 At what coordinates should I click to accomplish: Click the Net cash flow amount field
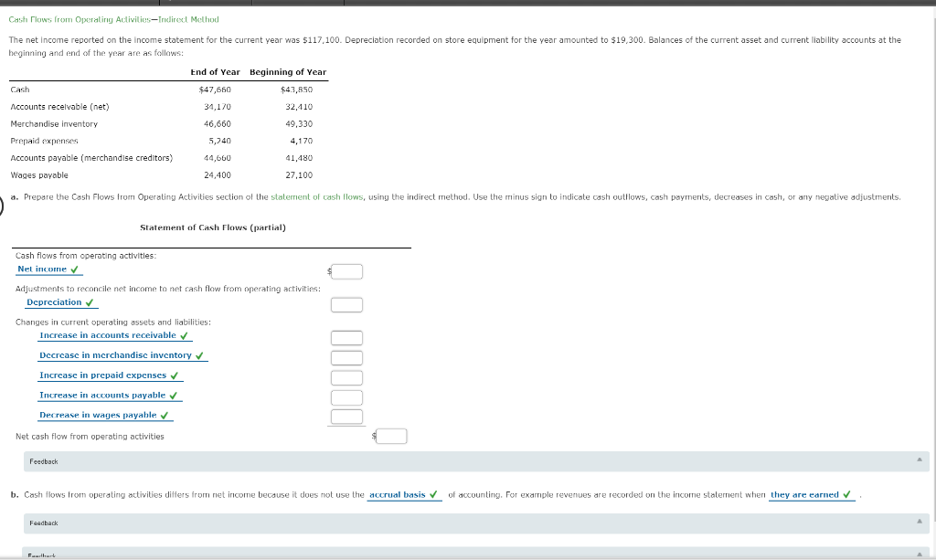click(390, 435)
